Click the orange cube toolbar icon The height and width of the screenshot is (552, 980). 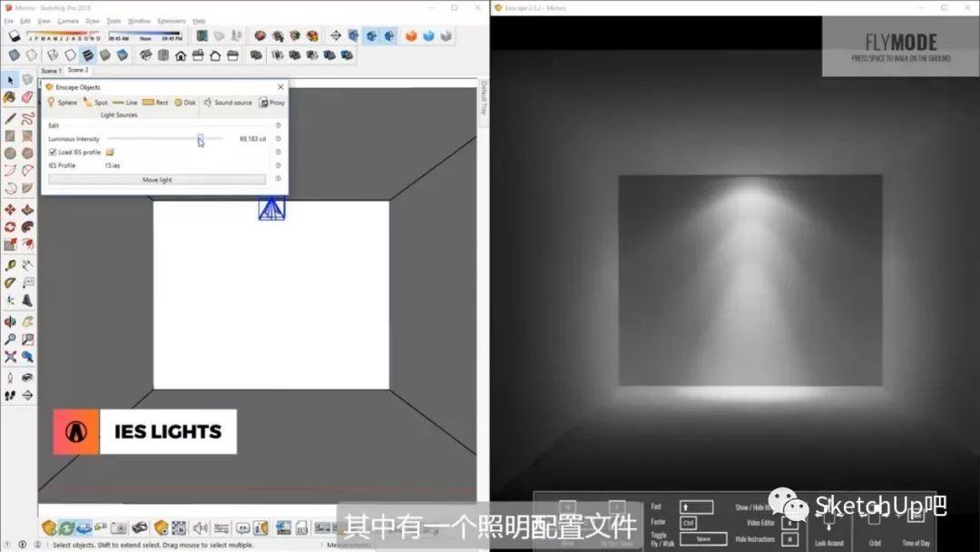[x=411, y=36]
